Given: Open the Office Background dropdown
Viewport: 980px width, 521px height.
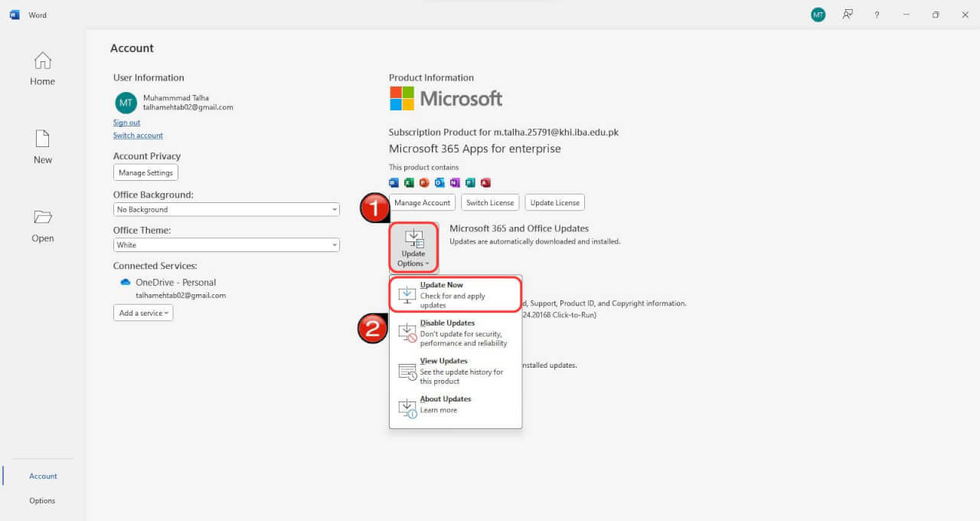Looking at the screenshot, I should coord(226,208).
